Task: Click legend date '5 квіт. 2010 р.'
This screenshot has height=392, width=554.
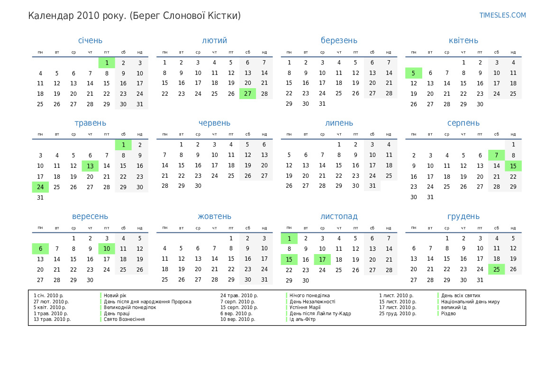Action: [50, 308]
